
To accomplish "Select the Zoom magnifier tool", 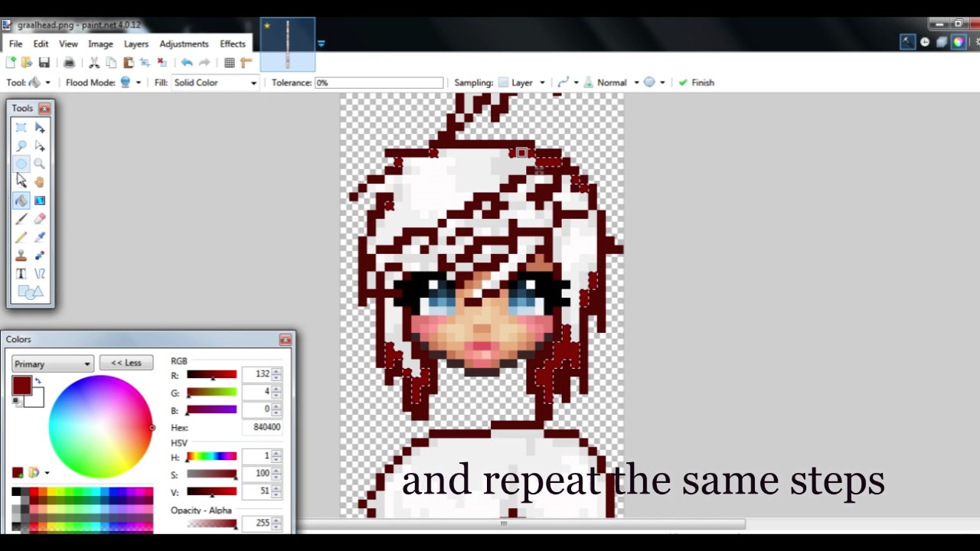I will tap(40, 164).
